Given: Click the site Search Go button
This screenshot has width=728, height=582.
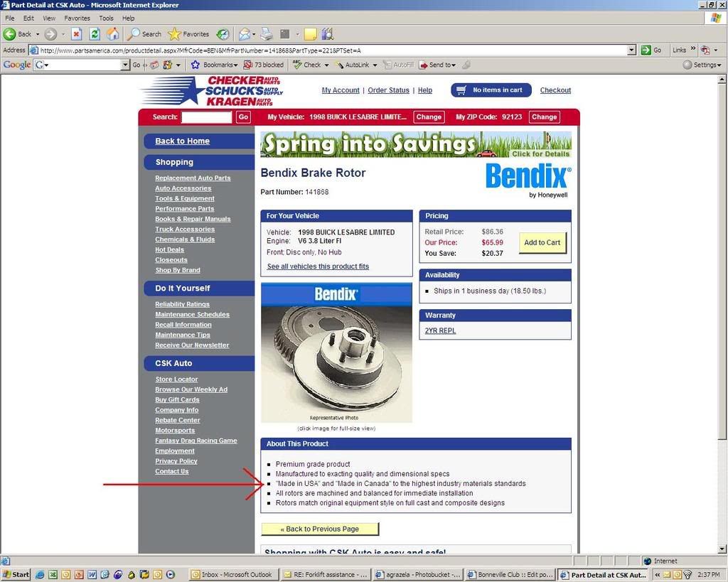Looking at the screenshot, I should [x=243, y=117].
